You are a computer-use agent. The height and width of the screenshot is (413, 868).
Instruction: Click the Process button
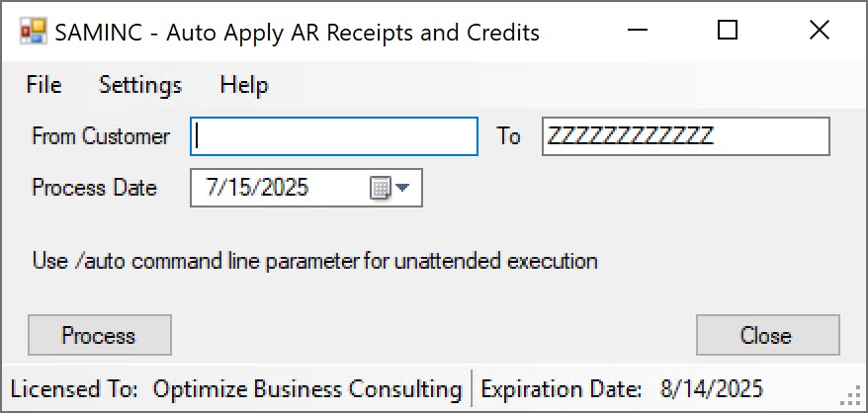(100, 335)
